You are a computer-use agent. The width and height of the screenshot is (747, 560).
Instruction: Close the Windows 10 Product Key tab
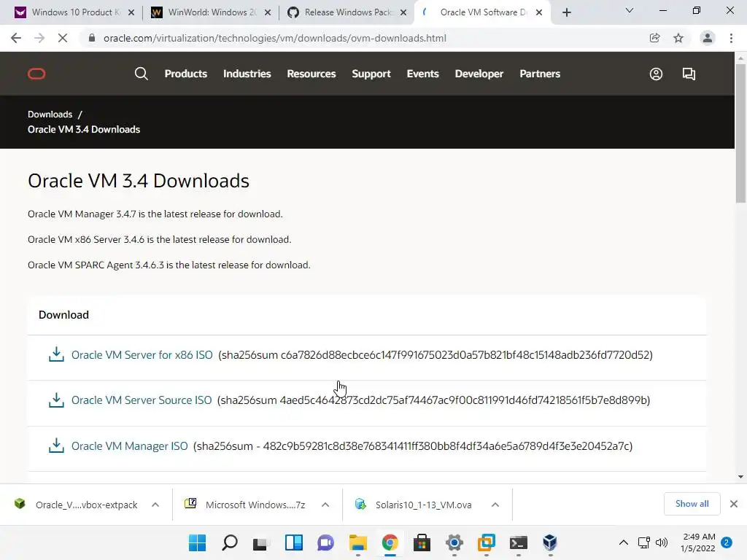(131, 12)
